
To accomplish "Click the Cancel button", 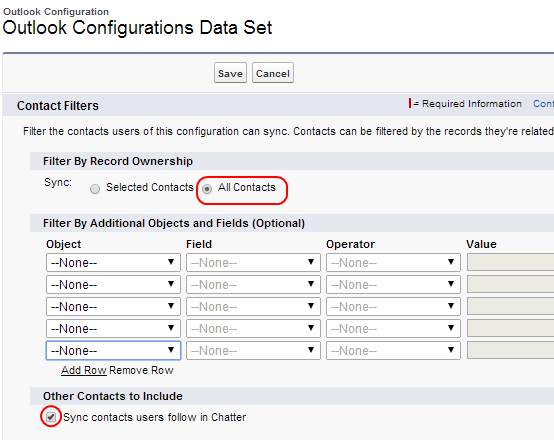I will coord(272,73).
